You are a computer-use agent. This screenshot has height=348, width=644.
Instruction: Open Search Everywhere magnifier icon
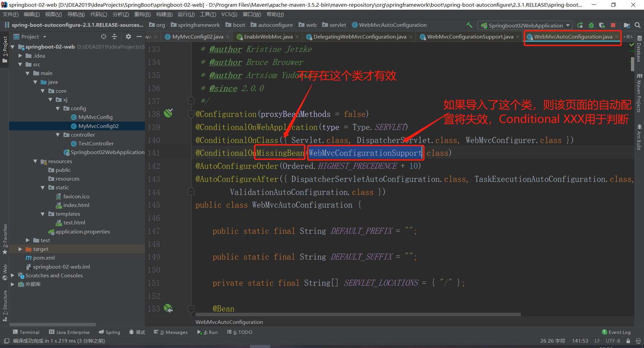638,25
